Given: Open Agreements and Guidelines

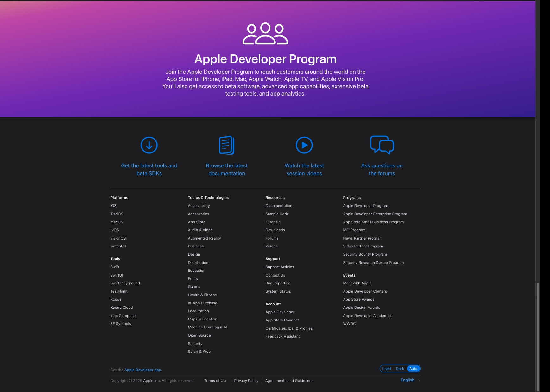Looking at the screenshot, I should tap(289, 381).
